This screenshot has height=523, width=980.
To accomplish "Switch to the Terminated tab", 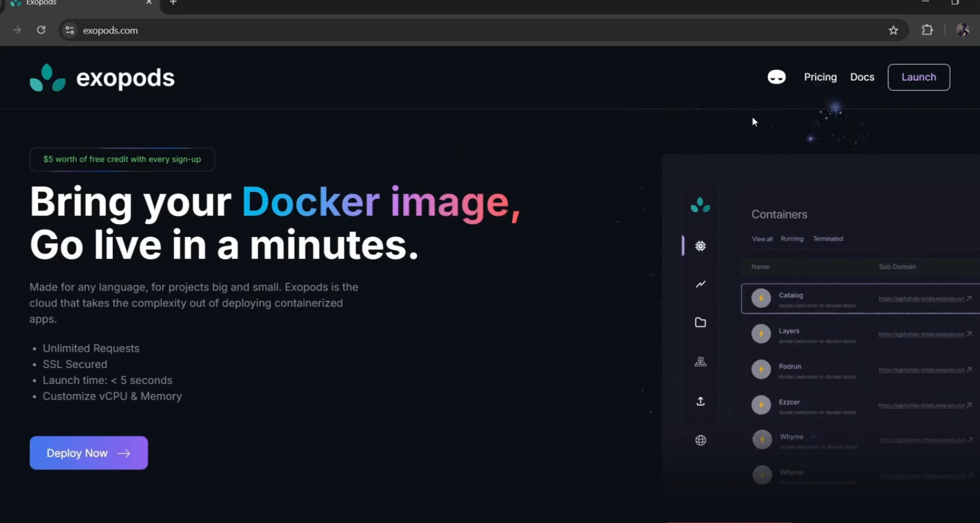I will 828,239.
